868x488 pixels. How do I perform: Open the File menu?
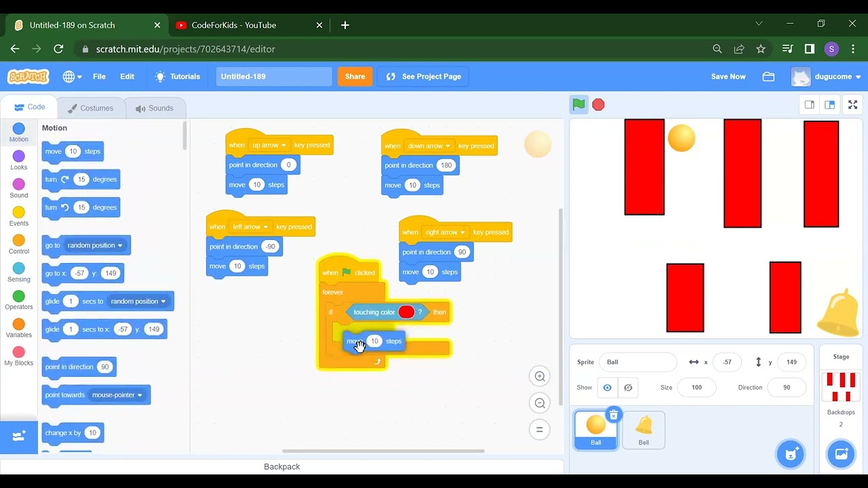pos(99,77)
